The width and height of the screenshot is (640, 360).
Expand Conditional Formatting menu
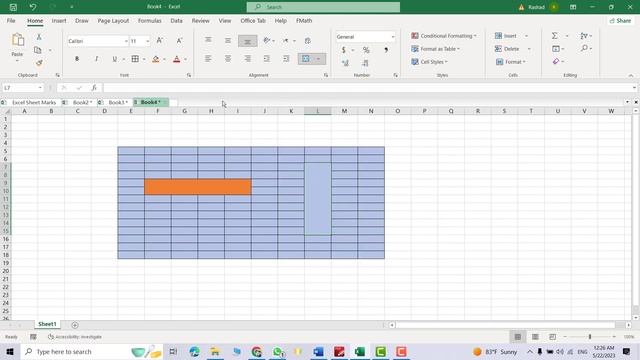pos(444,36)
